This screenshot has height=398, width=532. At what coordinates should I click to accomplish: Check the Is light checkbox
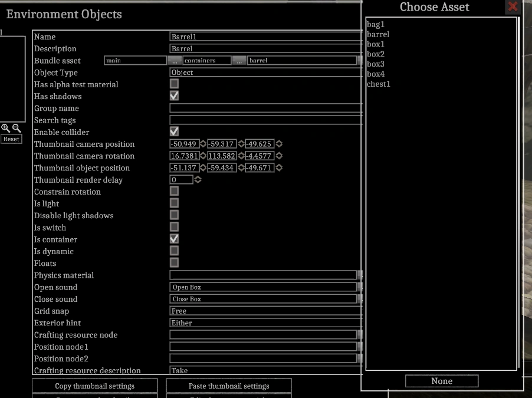(174, 203)
